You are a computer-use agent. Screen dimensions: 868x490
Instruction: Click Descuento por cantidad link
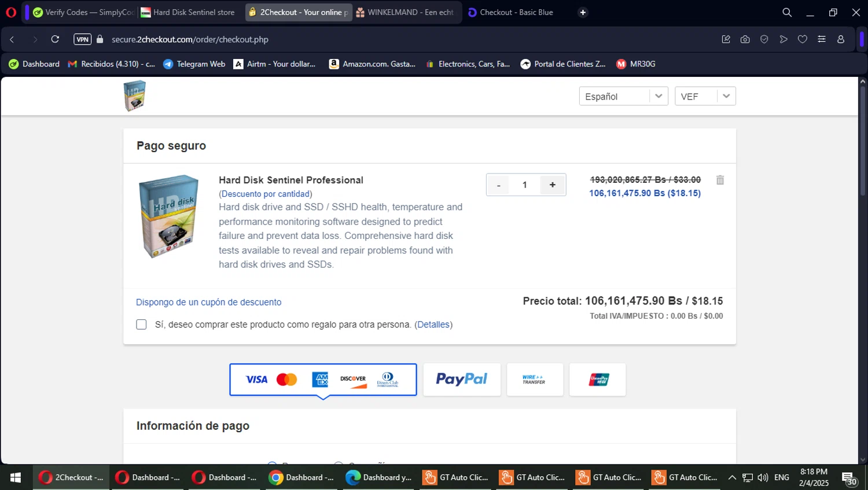(266, 194)
